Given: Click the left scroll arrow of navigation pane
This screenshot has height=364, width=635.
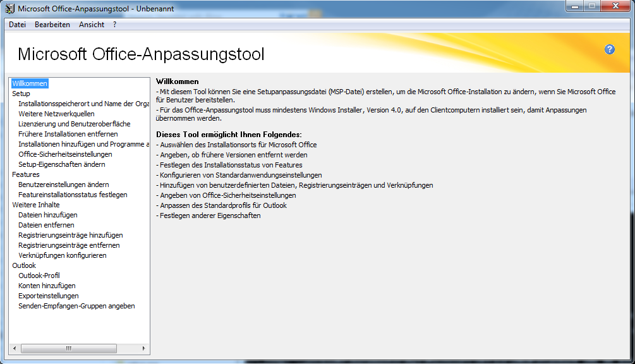Looking at the screenshot, I should click(x=15, y=348).
